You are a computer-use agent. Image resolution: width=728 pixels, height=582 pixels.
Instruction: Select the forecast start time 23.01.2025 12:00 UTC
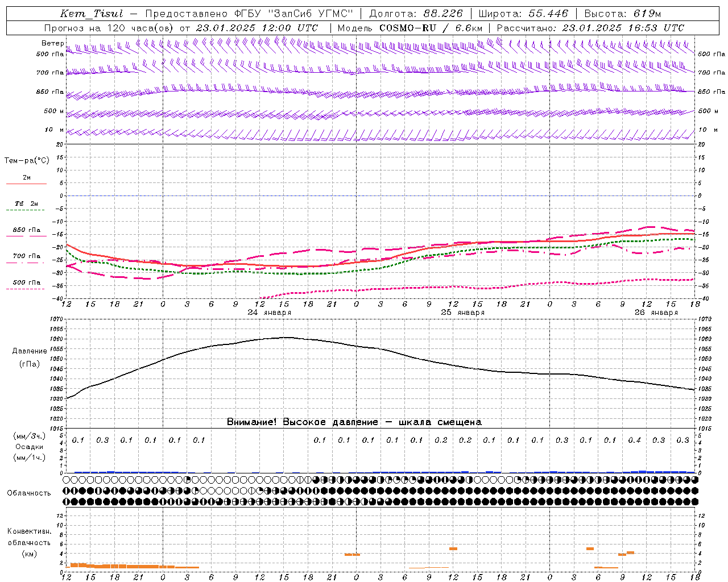pos(257,28)
